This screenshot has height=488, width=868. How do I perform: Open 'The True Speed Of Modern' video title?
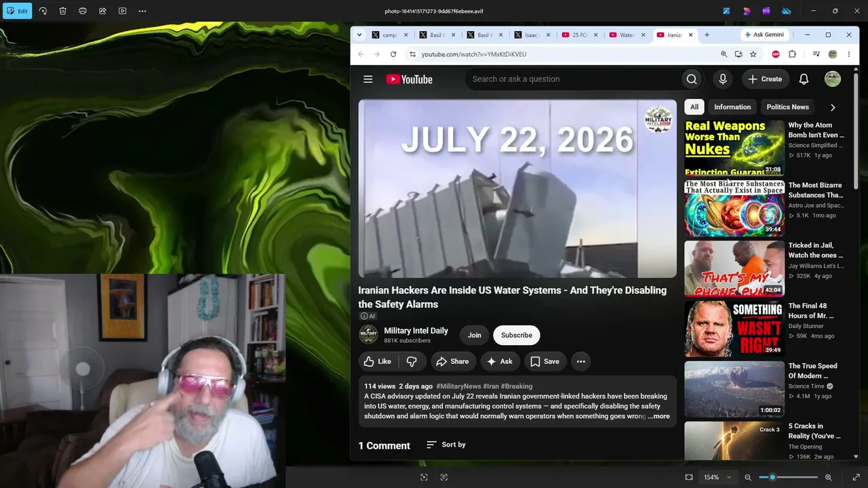coord(812,371)
